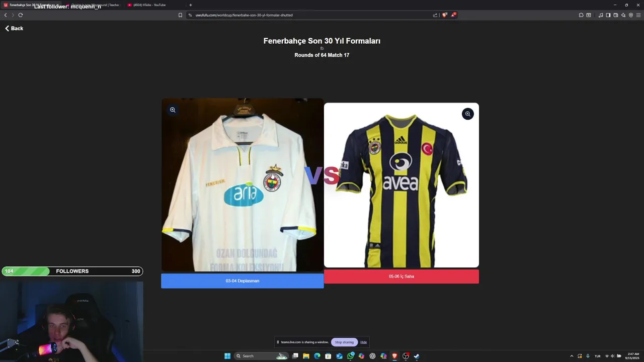
Task: Vote for 03-04 Deplasman
Action: click(x=242, y=281)
